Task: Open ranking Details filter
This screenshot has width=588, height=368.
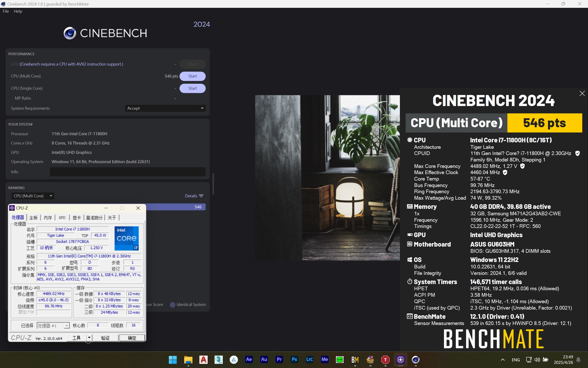Action: coord(194,196)
